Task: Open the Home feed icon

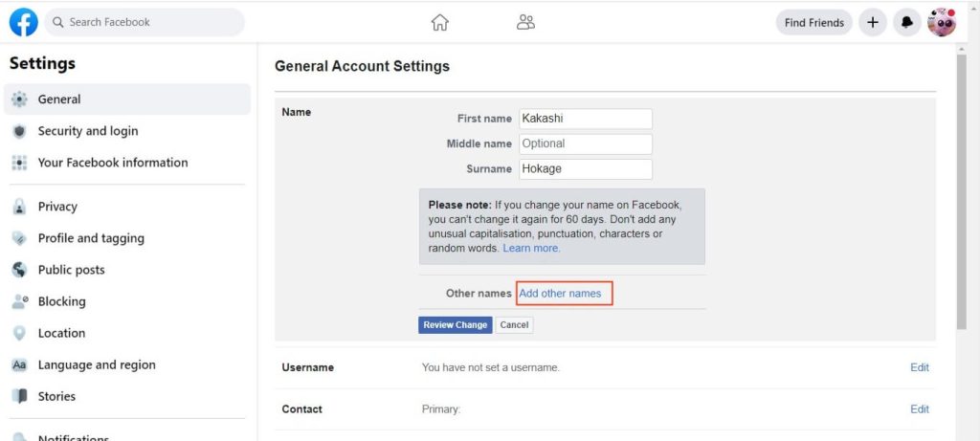Action: [x=440, y=23]
